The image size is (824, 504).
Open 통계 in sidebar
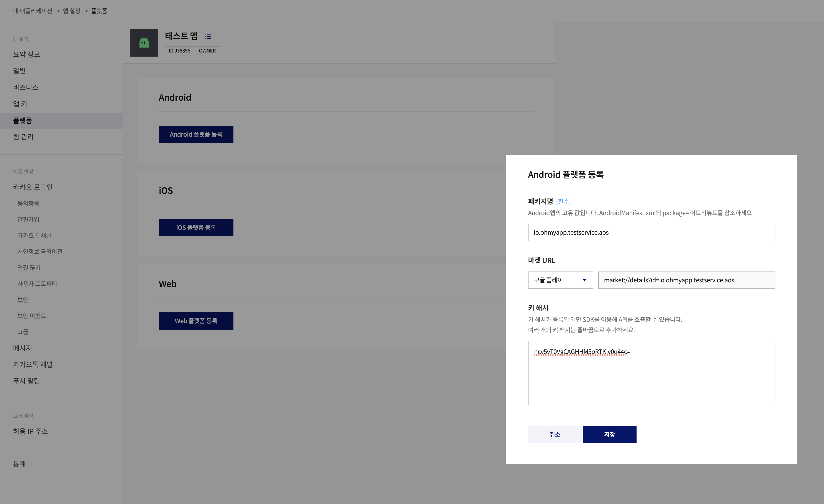pyautogui.click(x=19, y=464)
